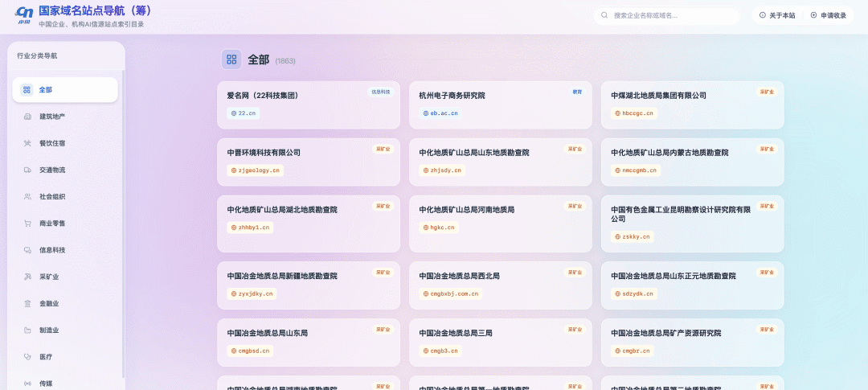The image size is (868, 390).
Task: Click the 中国有色金属工业昆明勘察设计研究院有限公司 title
Action: tap(681, 215)
